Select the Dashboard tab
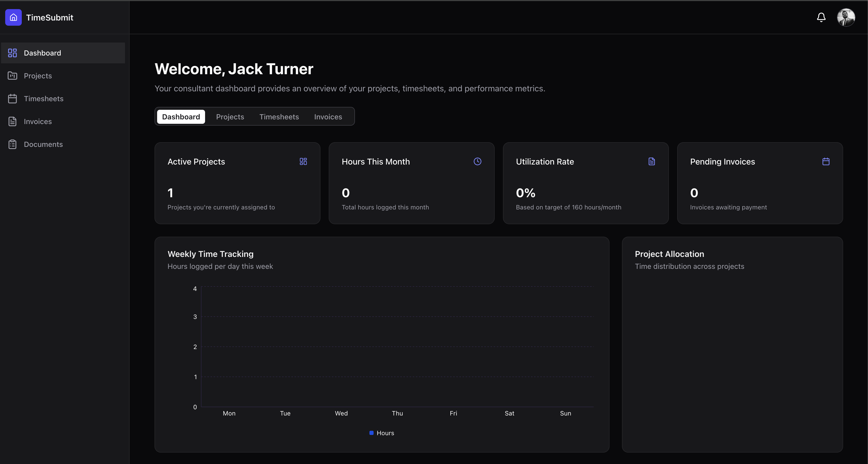 tap(181, 116)
